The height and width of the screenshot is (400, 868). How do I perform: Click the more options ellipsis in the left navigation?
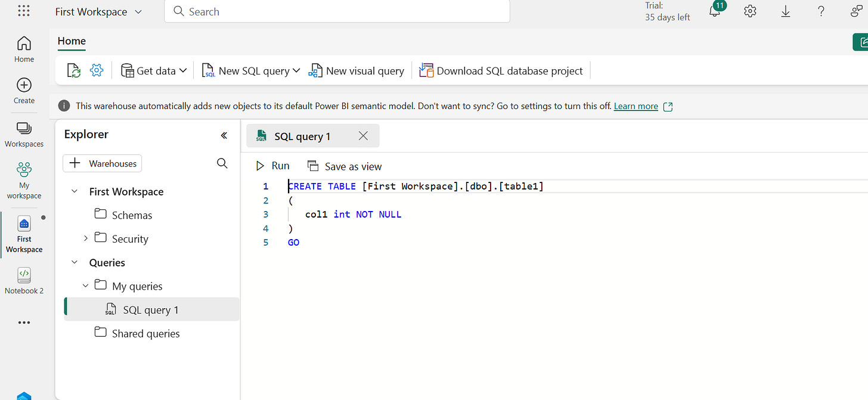[x=24, y=323]
